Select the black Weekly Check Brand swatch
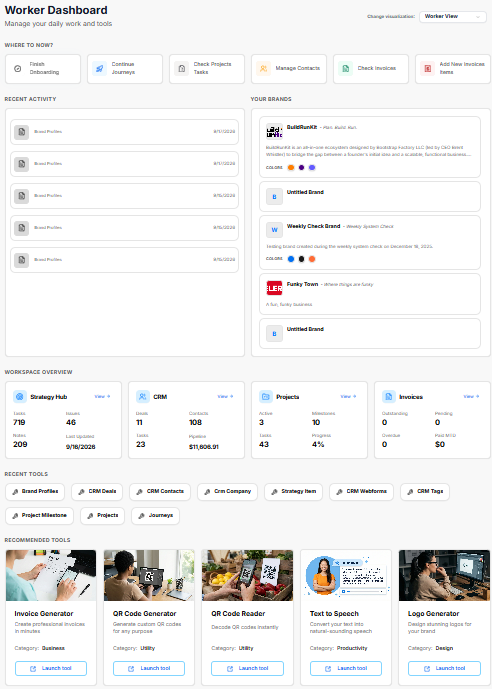Screen dimensions: 492x689 tap(301, 259)
